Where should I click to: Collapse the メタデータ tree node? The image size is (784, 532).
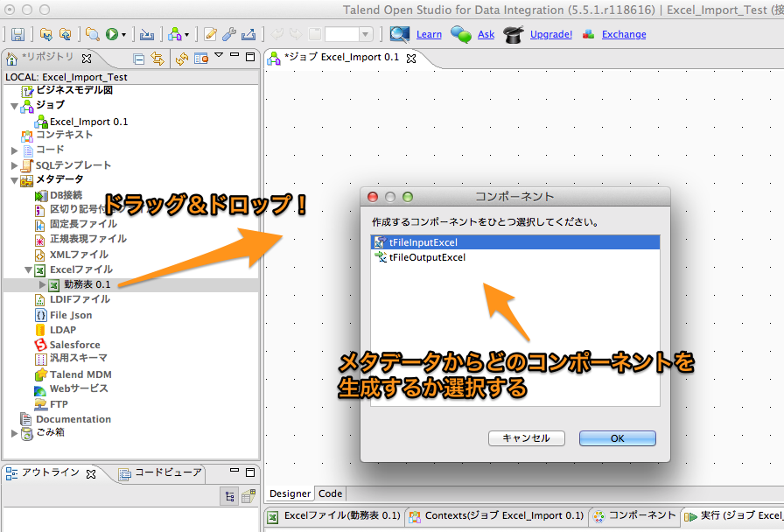(15, 180)
